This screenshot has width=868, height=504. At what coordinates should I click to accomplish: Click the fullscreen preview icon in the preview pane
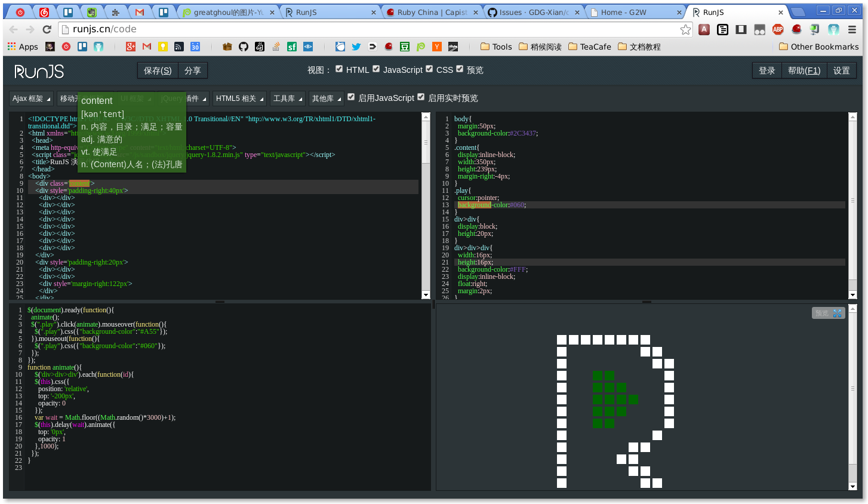[838, 313]
